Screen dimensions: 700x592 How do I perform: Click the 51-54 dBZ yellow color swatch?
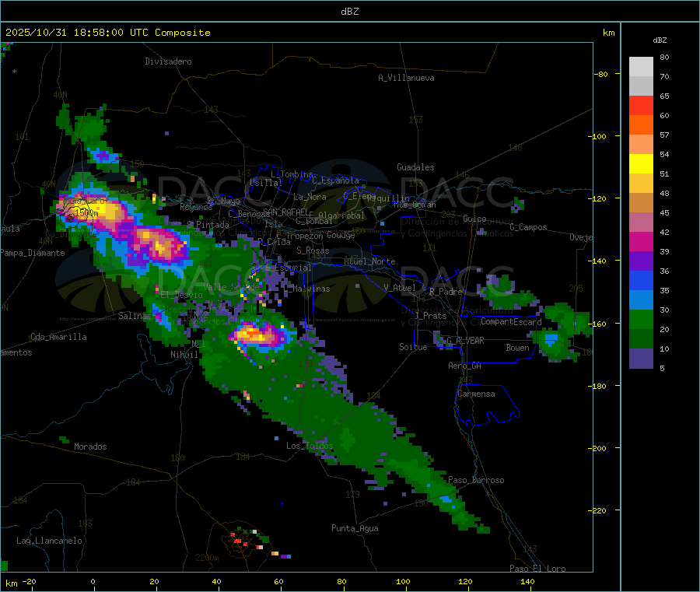(641, 164)
